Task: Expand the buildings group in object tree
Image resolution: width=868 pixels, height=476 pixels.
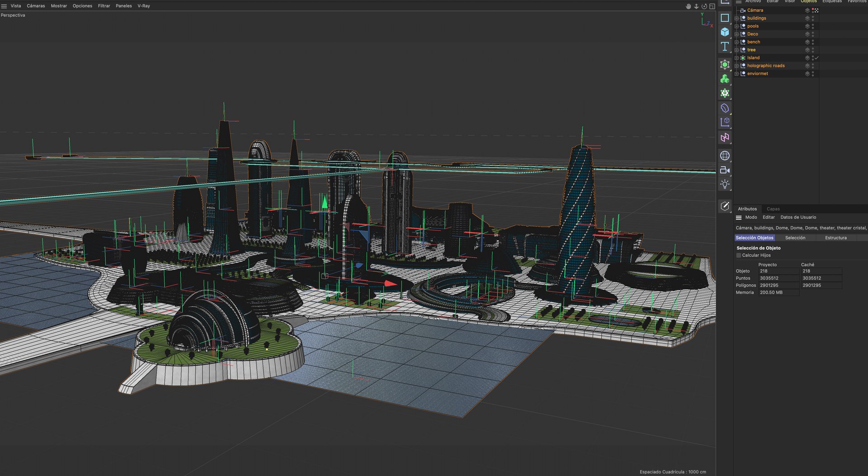Action: pos(736,19)
